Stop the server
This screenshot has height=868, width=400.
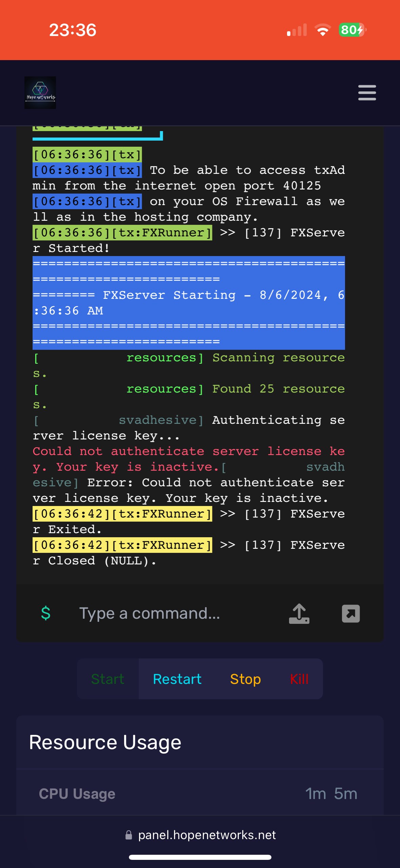pyautogui.click(x=245, y=679)
